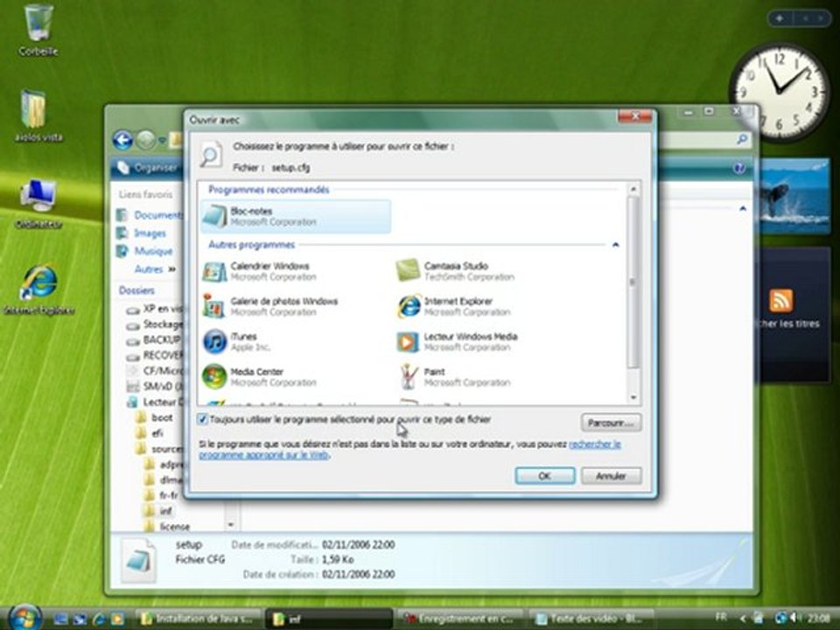Pick Internet Explorer in program list
Viewport: 840px width, 630px height.
(x=454, y=306)
